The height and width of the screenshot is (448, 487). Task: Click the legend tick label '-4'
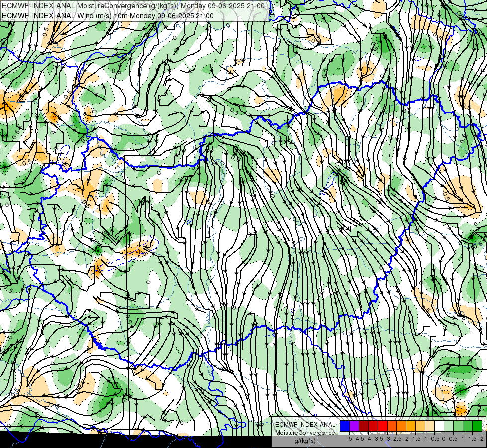(x=368, y=439)
